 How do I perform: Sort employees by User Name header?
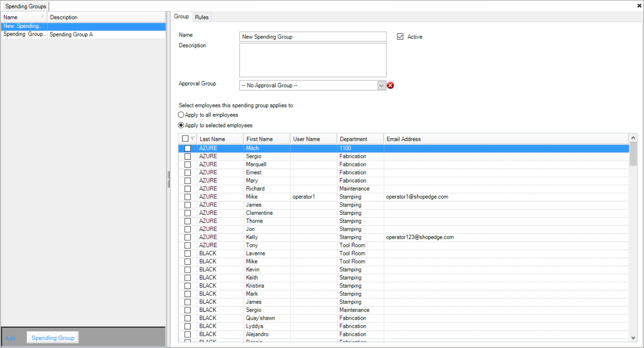tap(313, 139)
